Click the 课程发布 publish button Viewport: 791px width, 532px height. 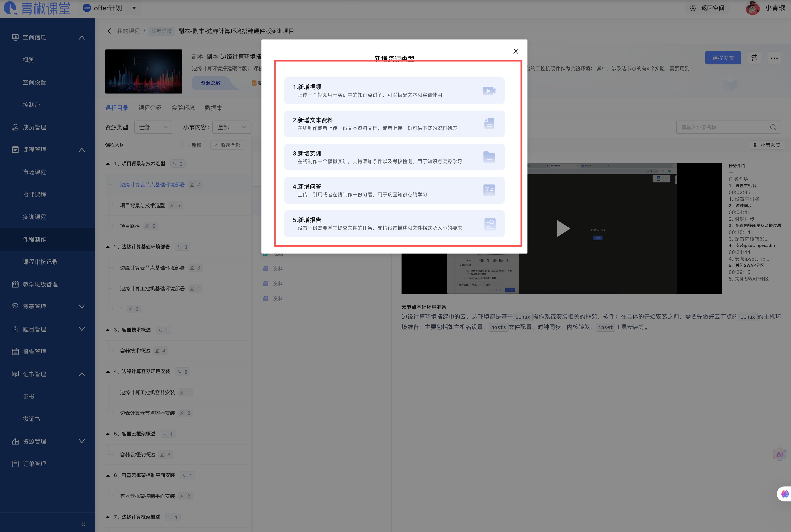[x=723, y=58]
